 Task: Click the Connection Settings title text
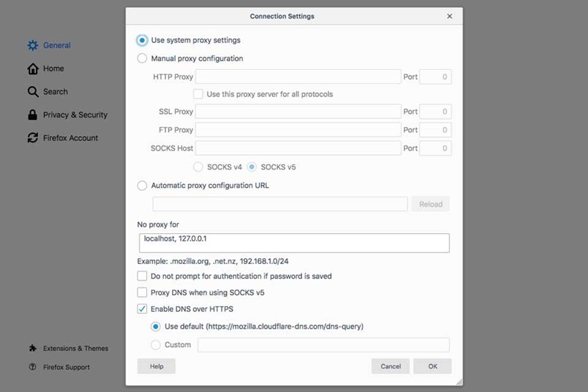282,16
